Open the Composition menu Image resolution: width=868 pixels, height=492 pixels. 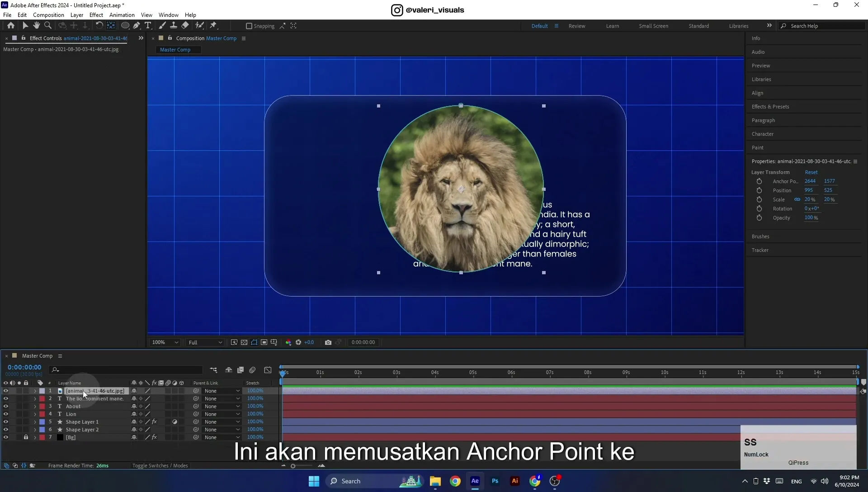(x=48, y=15)
